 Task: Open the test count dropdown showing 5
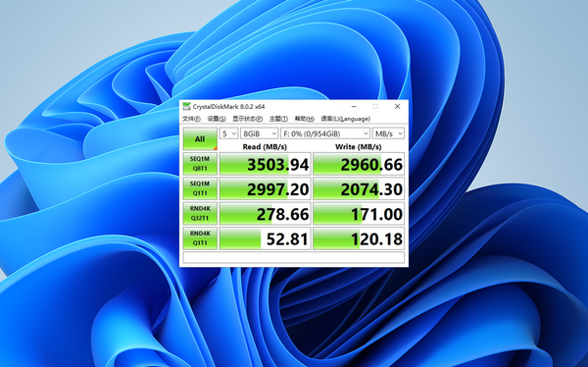228,133
